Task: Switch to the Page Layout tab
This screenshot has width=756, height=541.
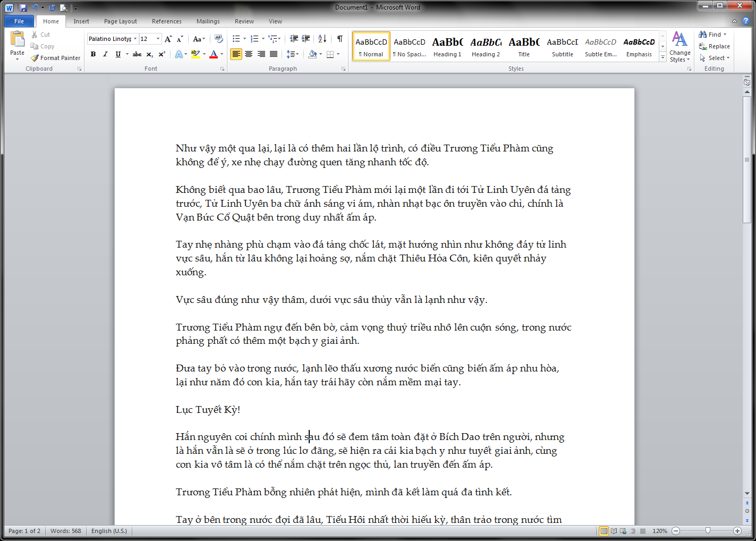Action: (x=120, y=21)
